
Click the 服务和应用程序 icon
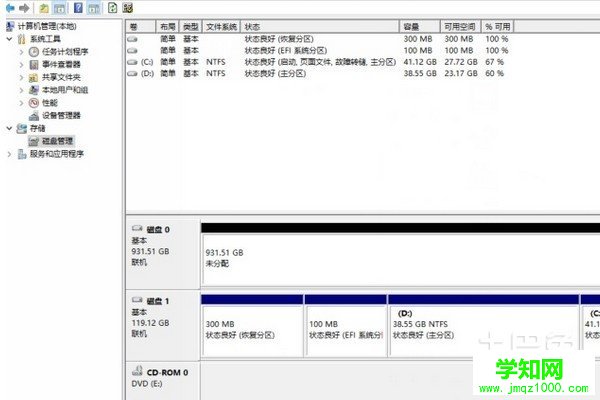[22, 154]
